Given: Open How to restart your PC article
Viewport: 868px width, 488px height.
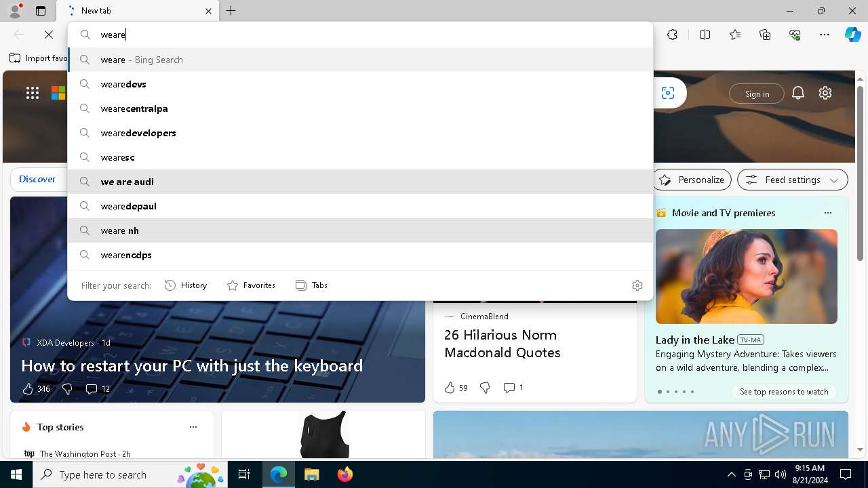Looking at the screenshot, I should (x=192, y=366).
